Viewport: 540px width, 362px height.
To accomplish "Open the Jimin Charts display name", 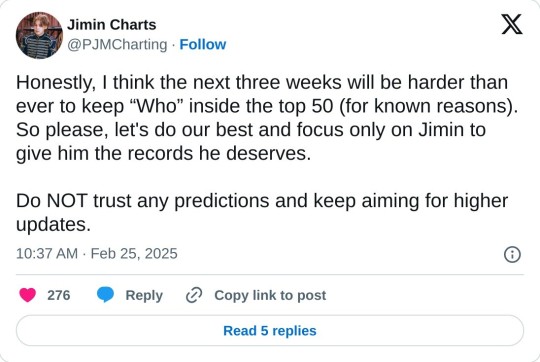I will coord(112,25).
